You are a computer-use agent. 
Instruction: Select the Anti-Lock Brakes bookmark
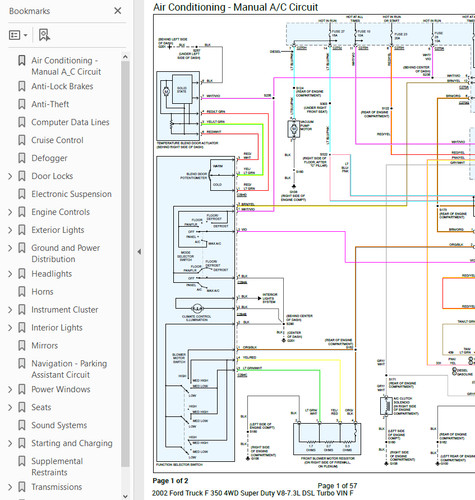62,86
